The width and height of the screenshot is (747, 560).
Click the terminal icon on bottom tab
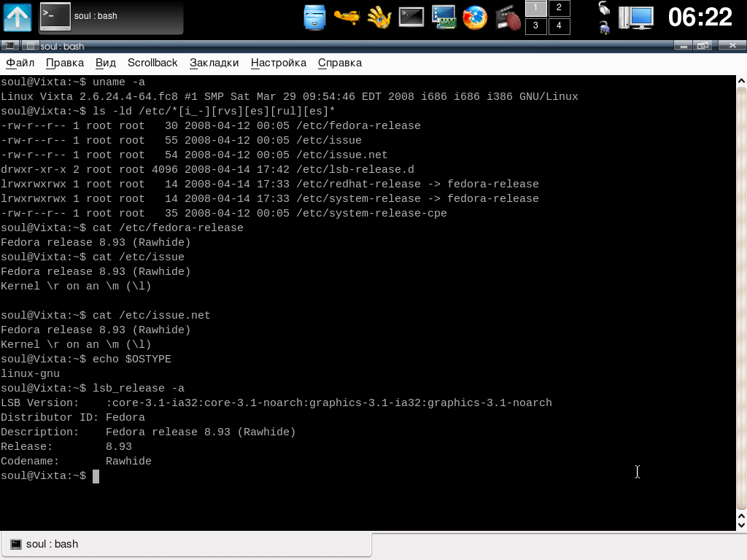16,544
